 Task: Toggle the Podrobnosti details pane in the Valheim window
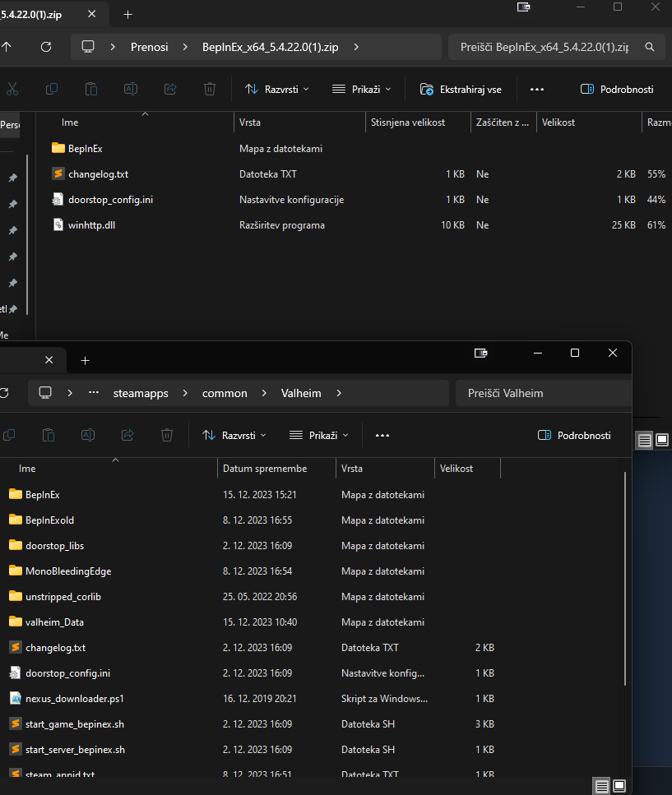tap(574, 435)
